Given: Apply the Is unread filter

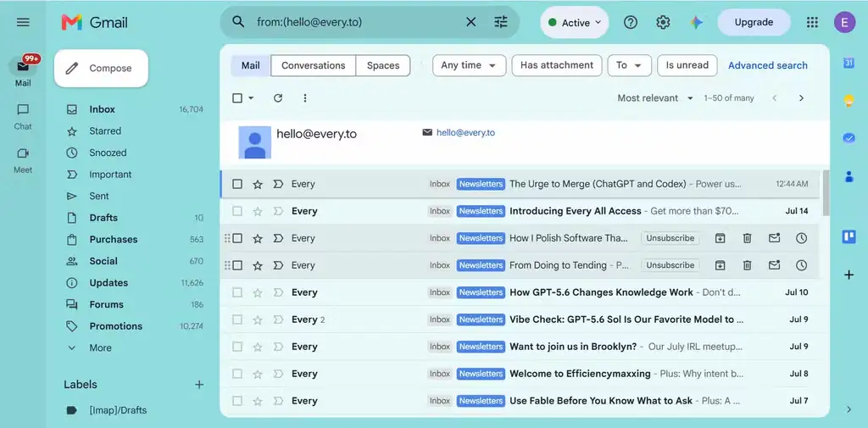Looking at the screenshot, I should (x=687, y=65).
